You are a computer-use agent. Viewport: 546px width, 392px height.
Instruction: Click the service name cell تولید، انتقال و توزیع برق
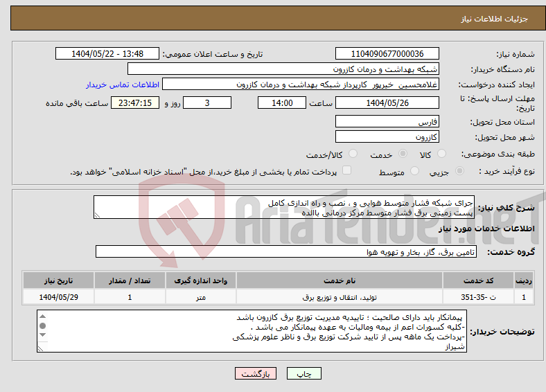(340, 297)
